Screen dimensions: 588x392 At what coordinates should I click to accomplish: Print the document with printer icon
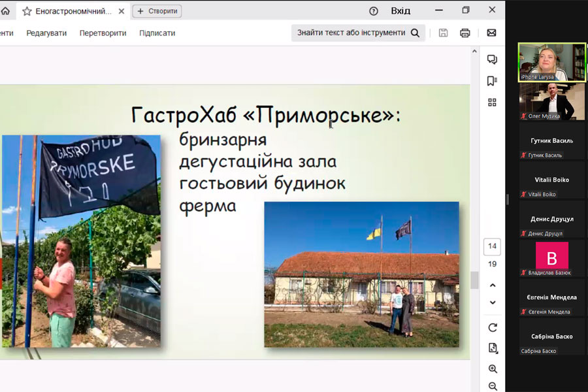[x=465, y=33]
